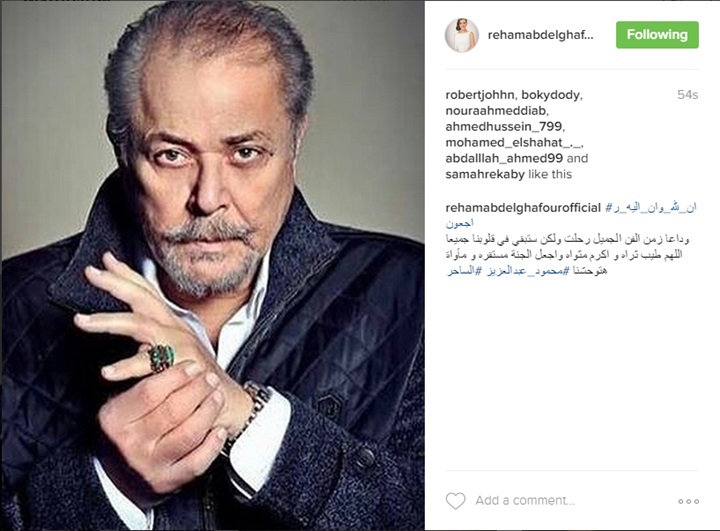Image resolution: width=720 pixels, height=531 pixels.
Task: Click محمود_عبدالعزيز hashtag in last caption line
Action: [524, 271]
